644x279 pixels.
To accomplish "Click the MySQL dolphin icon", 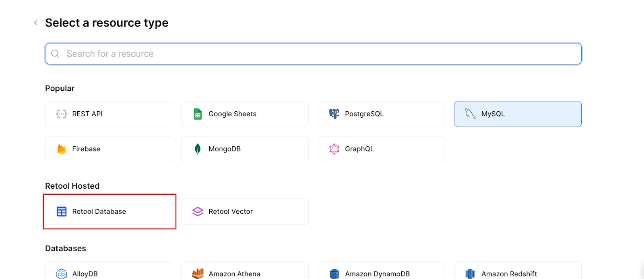I will 471,114.
